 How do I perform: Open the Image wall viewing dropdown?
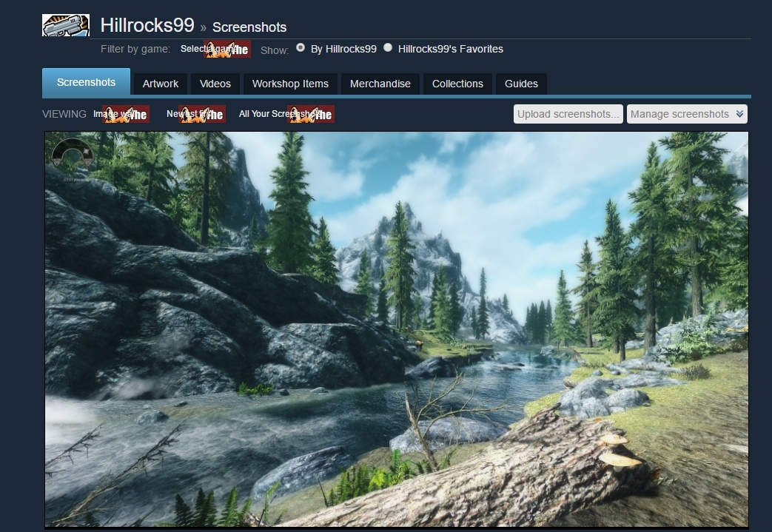coord(121,114)
